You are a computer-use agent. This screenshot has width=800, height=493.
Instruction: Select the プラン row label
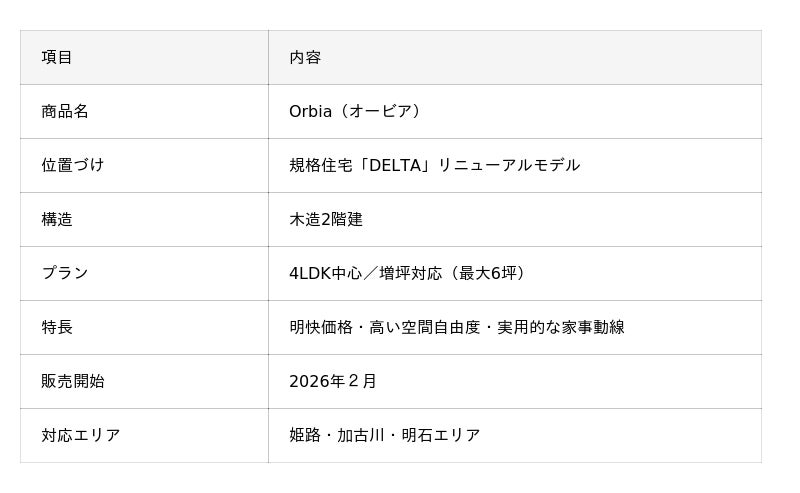[x=65, y=273]
